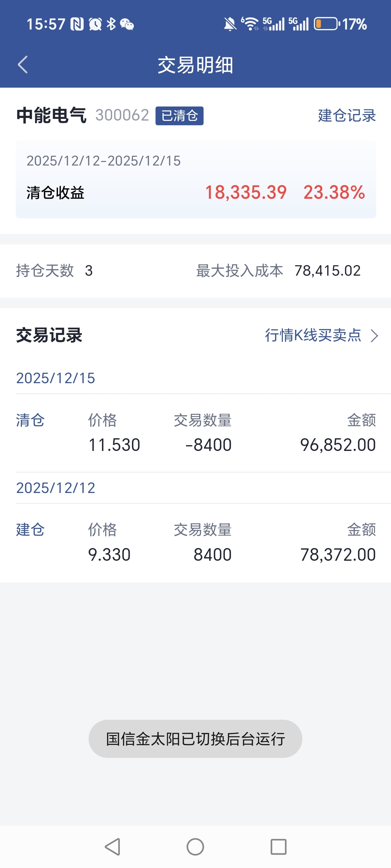Image resolution: width=391 pixels, height=868 pixels.
Task: Tap the muted bell status icon
Action: 230,24
